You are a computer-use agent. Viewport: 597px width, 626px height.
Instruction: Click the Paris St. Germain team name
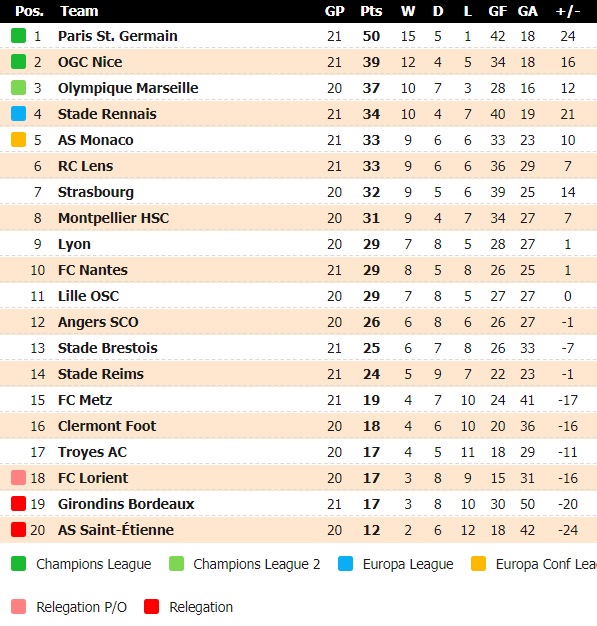pyautogui.click(x=117, y=36)
